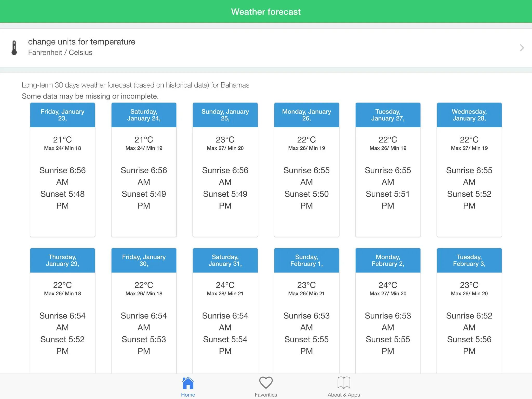Tap Max 26/ Min 21 on February 1 card

point(307,294)
